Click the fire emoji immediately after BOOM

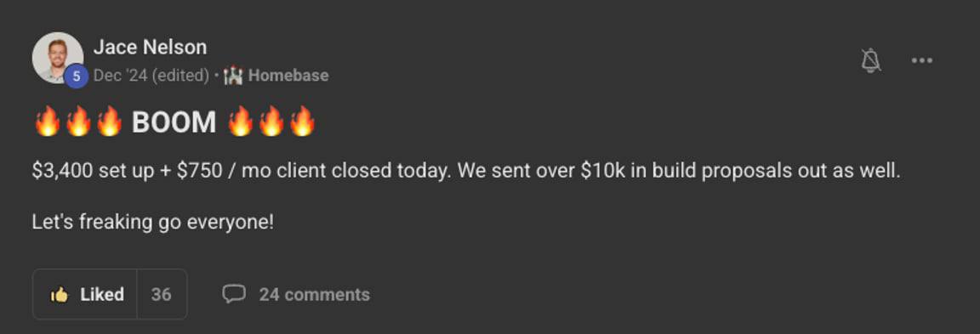click(240, 122)
